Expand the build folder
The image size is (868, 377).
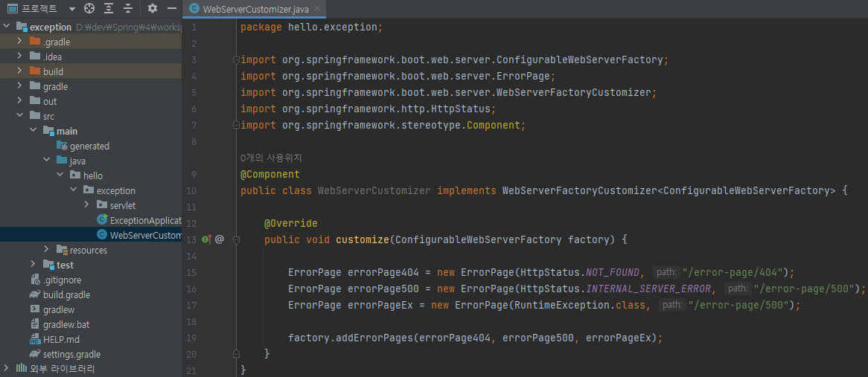[x=20, y=71]
